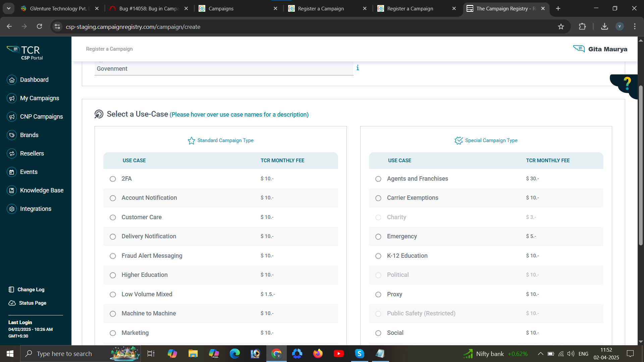The height and width of the screenshot is (362, 644).
Task: Select the K-12 Education radio button
Action: (x=378, y=256)
